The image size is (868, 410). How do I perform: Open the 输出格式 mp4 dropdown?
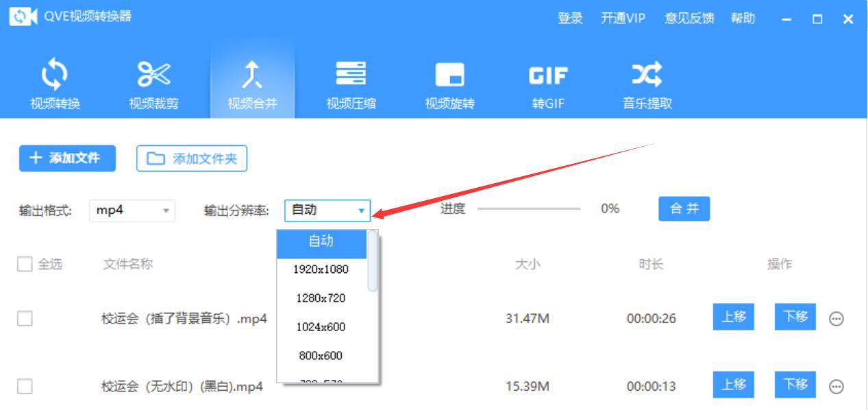point(132,210)
